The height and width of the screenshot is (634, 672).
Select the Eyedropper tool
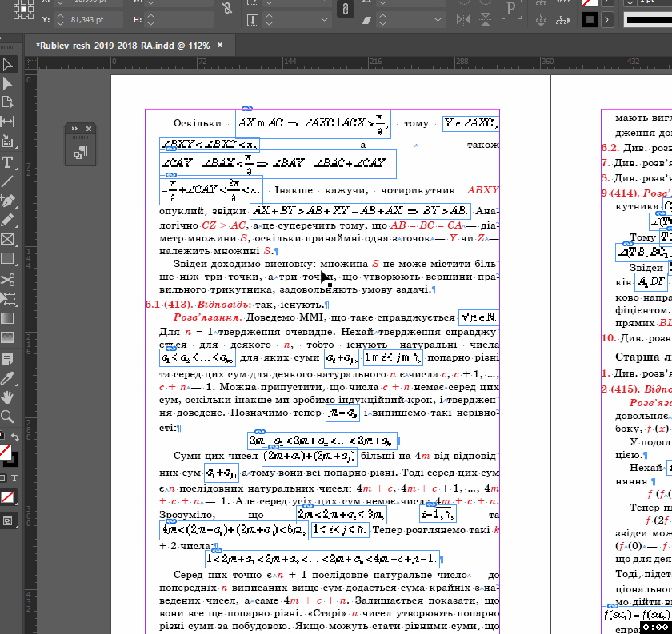coord(8,378)
